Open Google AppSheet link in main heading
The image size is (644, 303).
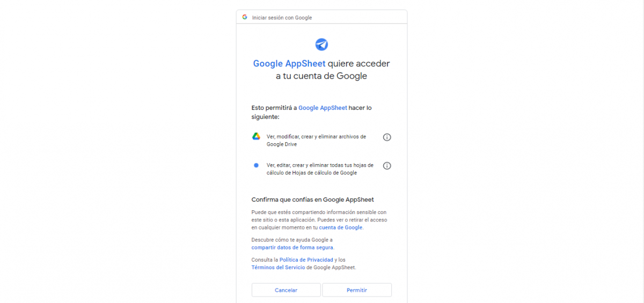pos(289,63)
